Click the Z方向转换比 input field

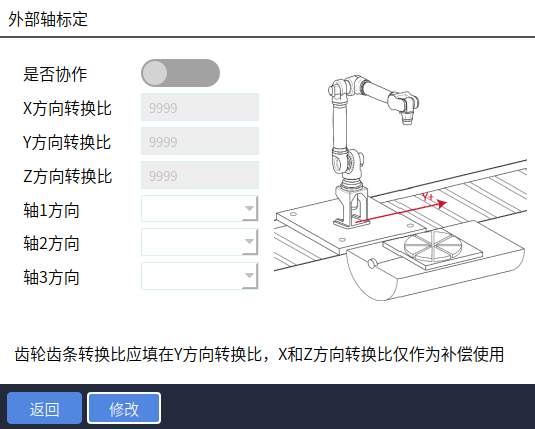200,175
